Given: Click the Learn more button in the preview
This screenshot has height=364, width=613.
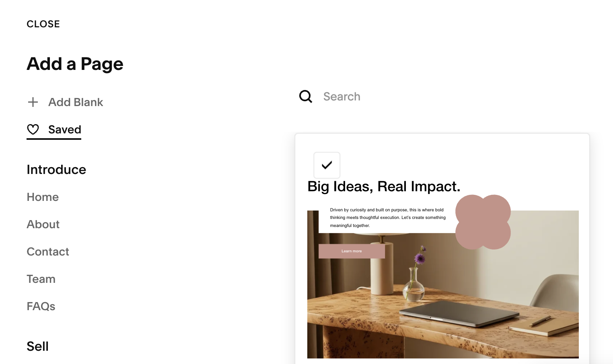Looking at the screenshot, I should pos(352,251).
